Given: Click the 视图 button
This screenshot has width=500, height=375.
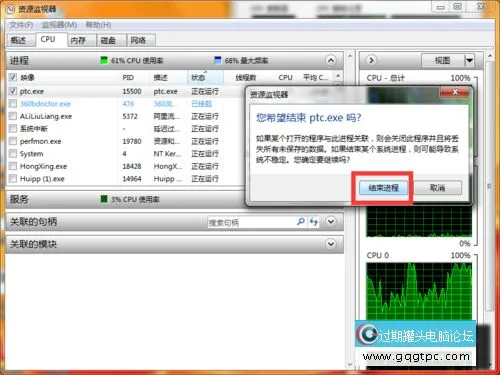Looking at the screenshot, I should 443,61.
